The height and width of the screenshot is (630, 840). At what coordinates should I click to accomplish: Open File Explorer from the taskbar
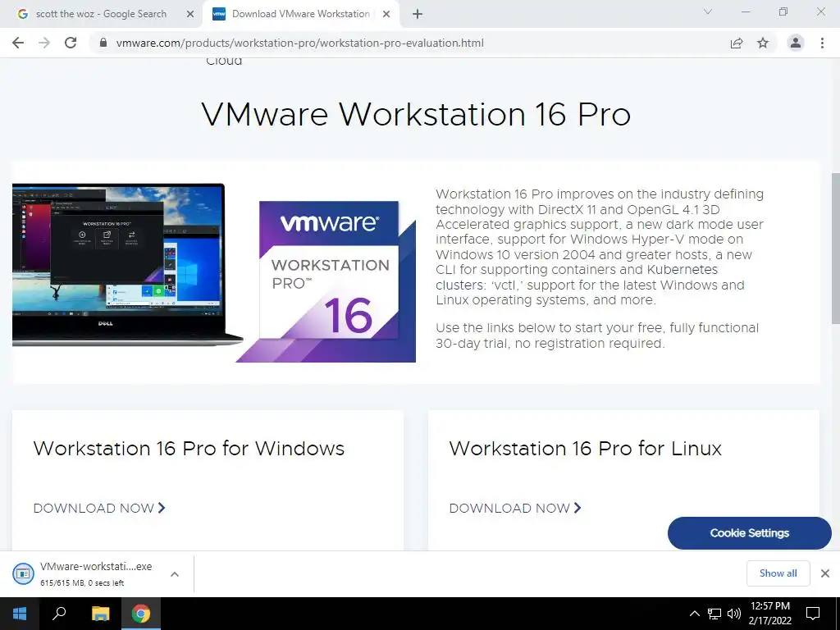tap(100, 614)
